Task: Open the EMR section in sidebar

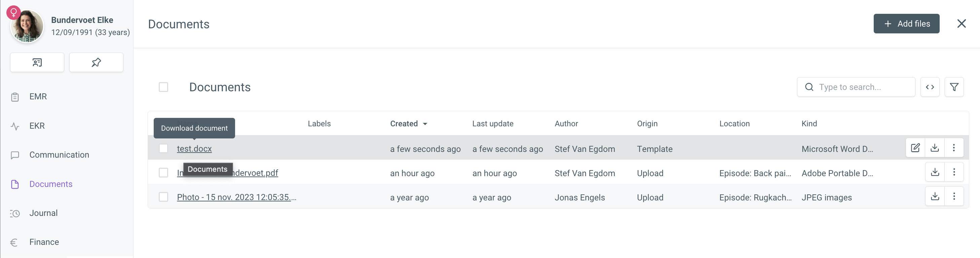Action: (x=38, y=97)
